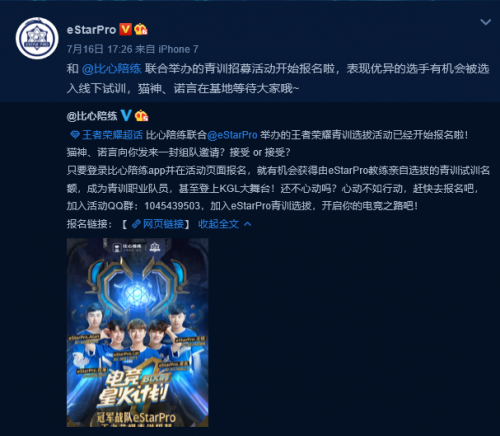Open the post options dropdown arrow at top right
The width and height of the screenshot is (500, 436).
pyautogui.click(x=485, y=22)
